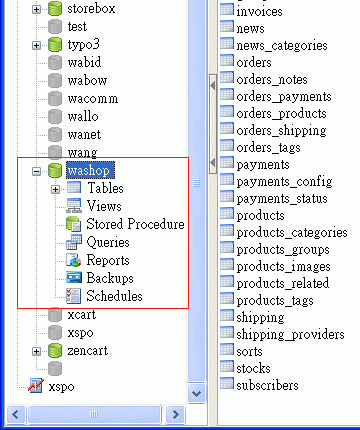The width and height of the screenshot is (360, 430).
Task: Select the stocks table
Action: click(x=253, y=368)
